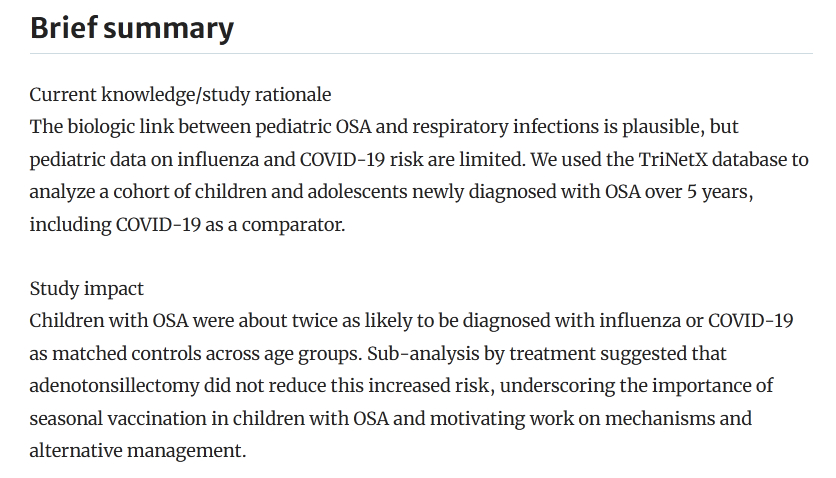
Task: Click the "Current knowledge/study rationale" subheading
Action: pos(180,95)
